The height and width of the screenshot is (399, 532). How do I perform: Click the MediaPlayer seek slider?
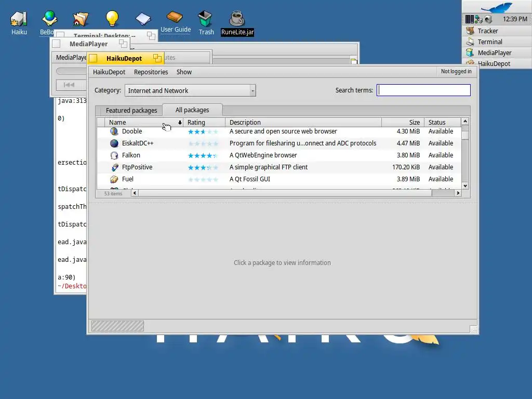(x=71, y=71)
